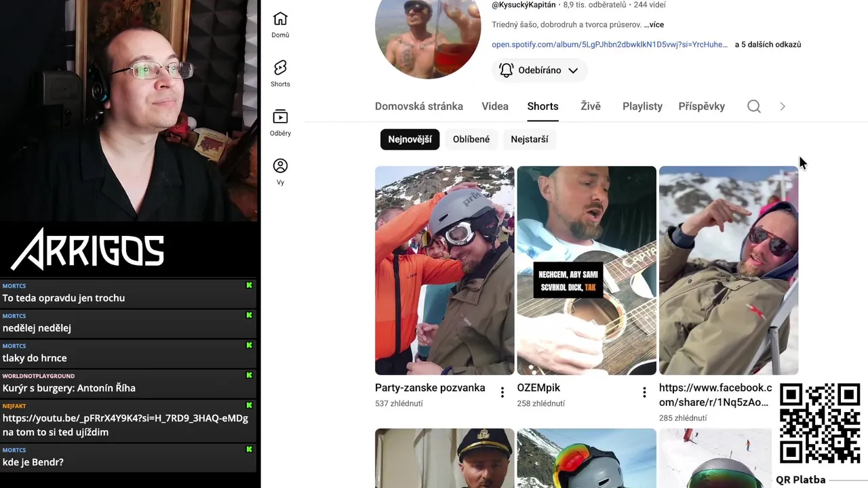Open the pilot-cap short thumbnail in second row
The height and width of the screenshot is (488, 868).
[x=445, y=458]
